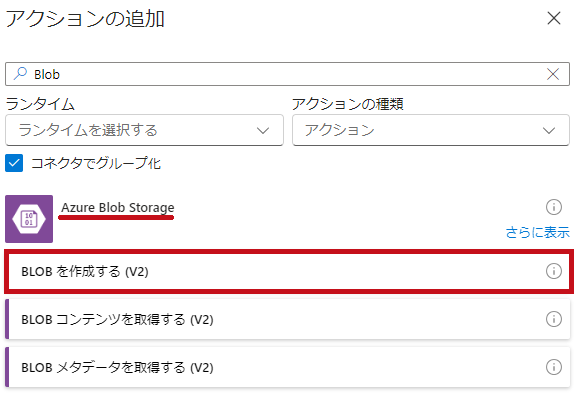Click the magnifier search icon
This screenshot has height=393, width=576.
tap(20, 74)
